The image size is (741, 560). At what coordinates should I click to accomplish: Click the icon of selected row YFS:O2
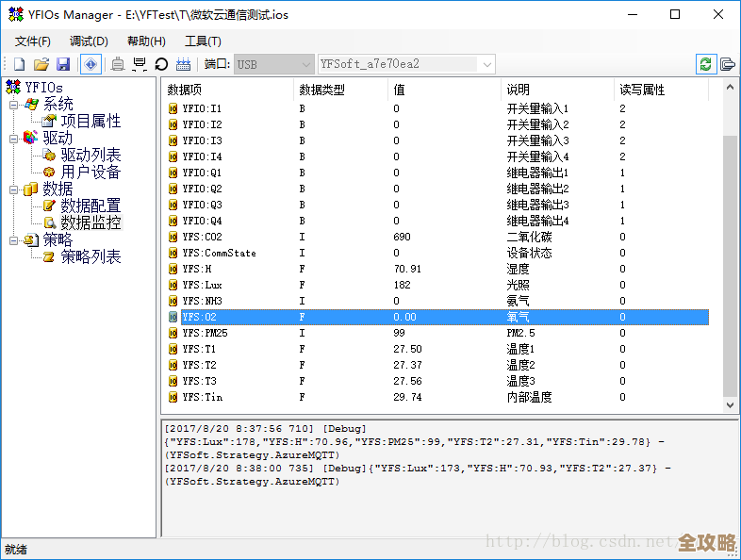(173, 318)
